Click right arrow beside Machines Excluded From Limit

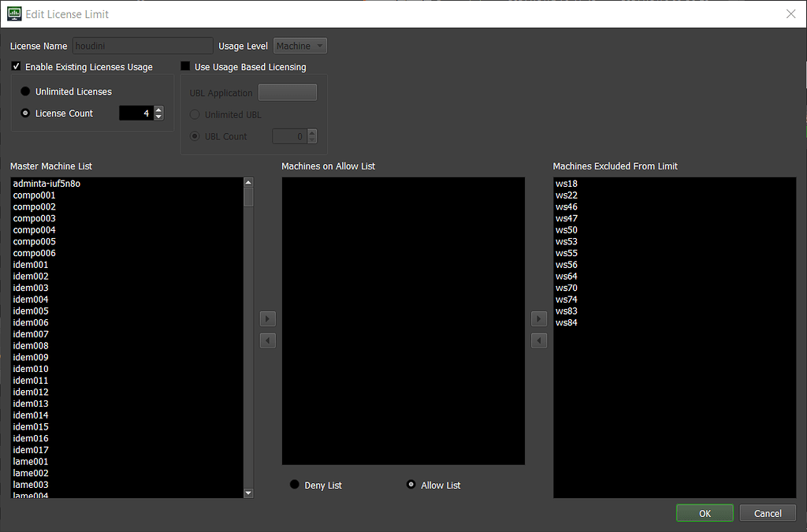(x=539, y=318)
